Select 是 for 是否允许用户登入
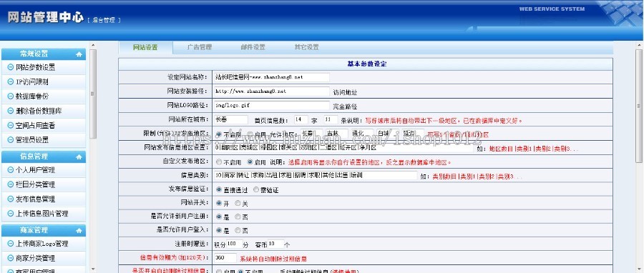 pos(218,230)
